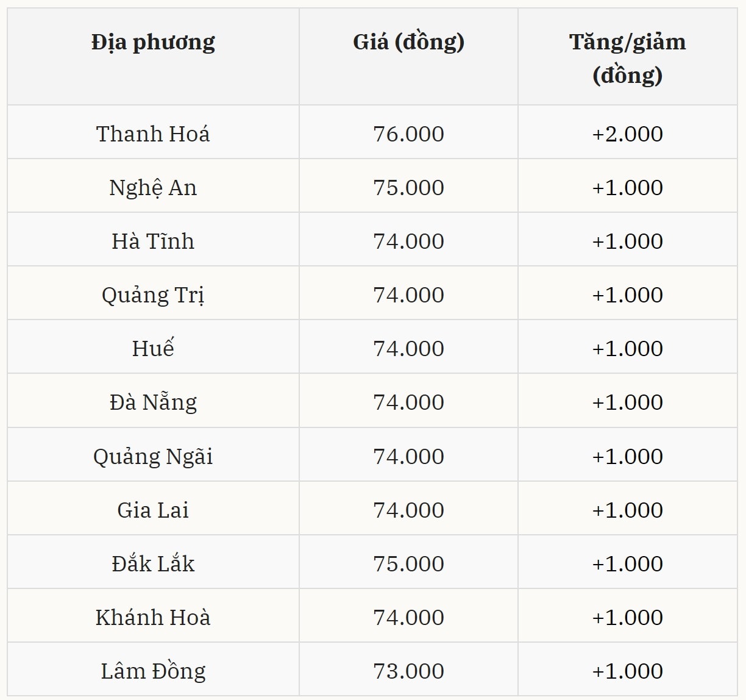The width and height of the screenshot is (746, 700).
Task: Click the 73.000 price for Lâm Đồng
Action: [x=408, y=671]
